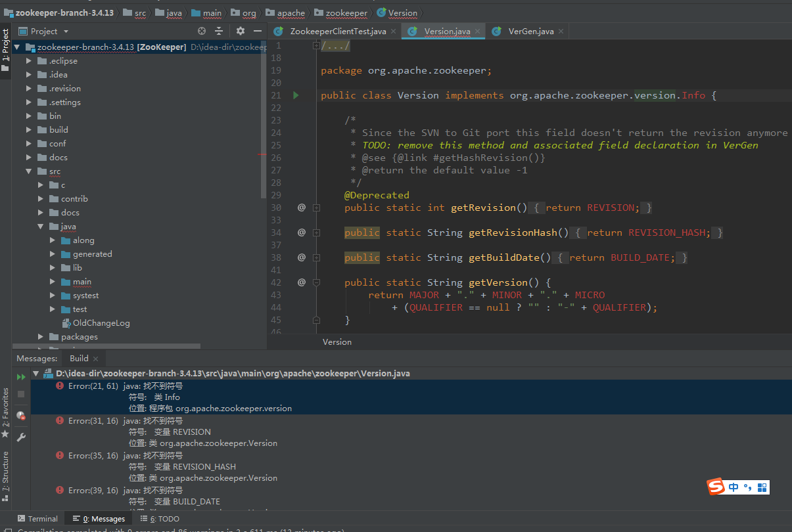Collapse the getVersion() method fold marker
This screenshot has height=532, width=792.
pos(316,282)
